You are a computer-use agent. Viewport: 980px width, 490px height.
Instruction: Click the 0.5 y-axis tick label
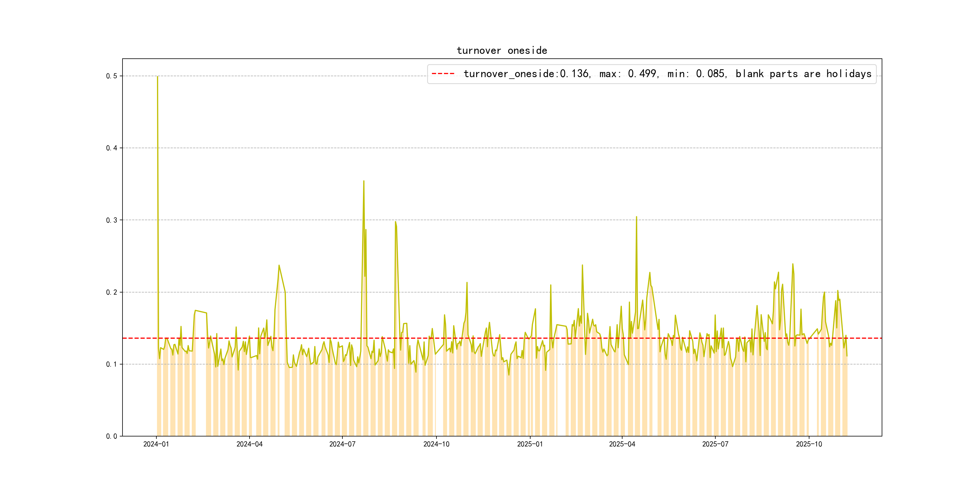point(112,76)
